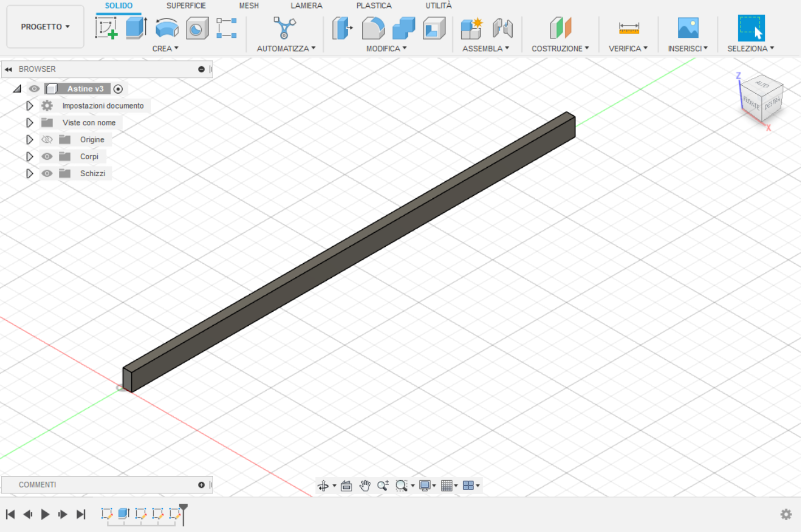Open the VERIFICA dropdown menu

(x=628, y=49)
